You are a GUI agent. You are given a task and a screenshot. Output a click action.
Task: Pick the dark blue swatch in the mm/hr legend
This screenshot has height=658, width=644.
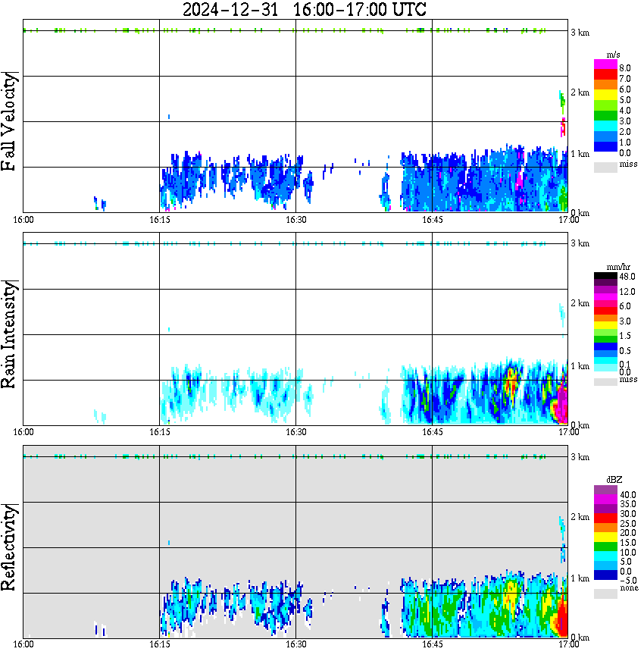point(605,346)
